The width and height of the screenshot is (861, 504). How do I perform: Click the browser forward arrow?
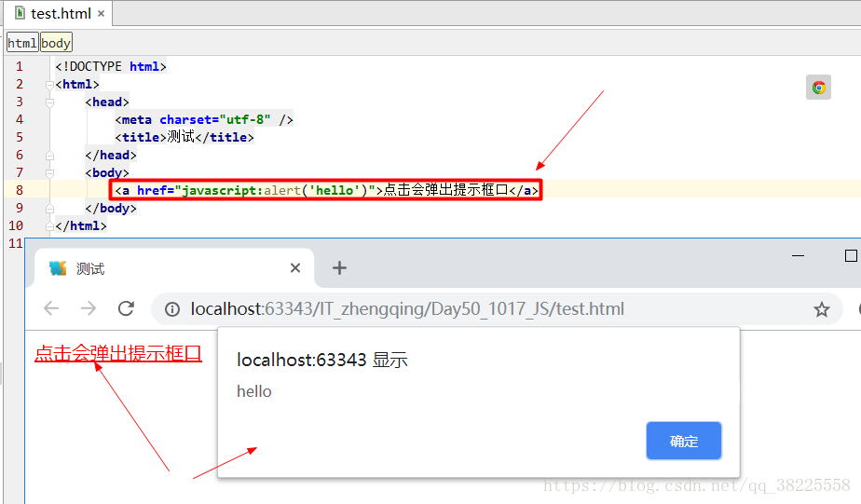click(88, 308)
